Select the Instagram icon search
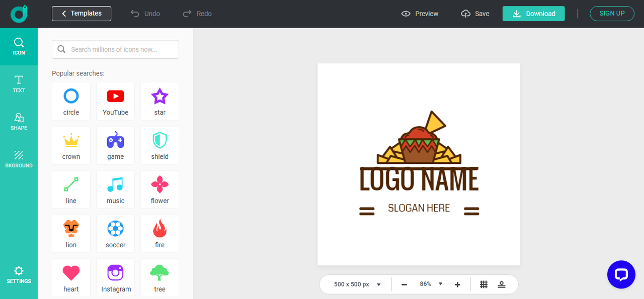Image resolution: width=644 pixels, height=299 pixels. [115, 278]
